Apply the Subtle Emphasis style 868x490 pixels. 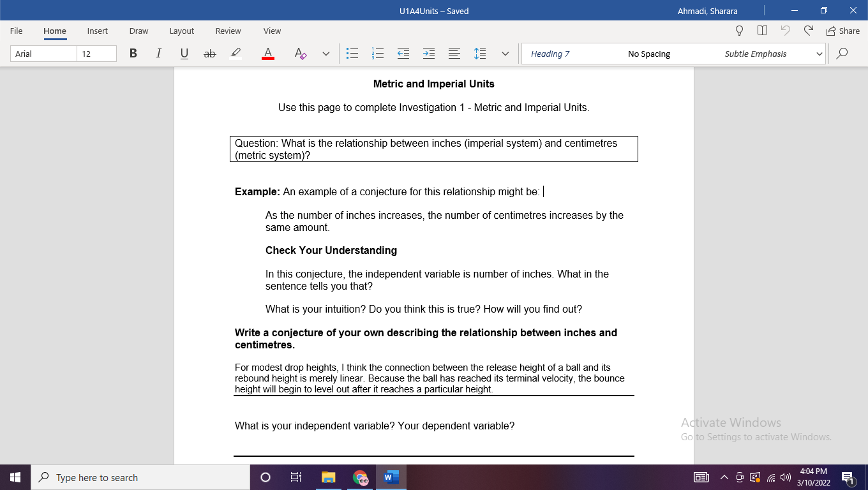[756, 54]
